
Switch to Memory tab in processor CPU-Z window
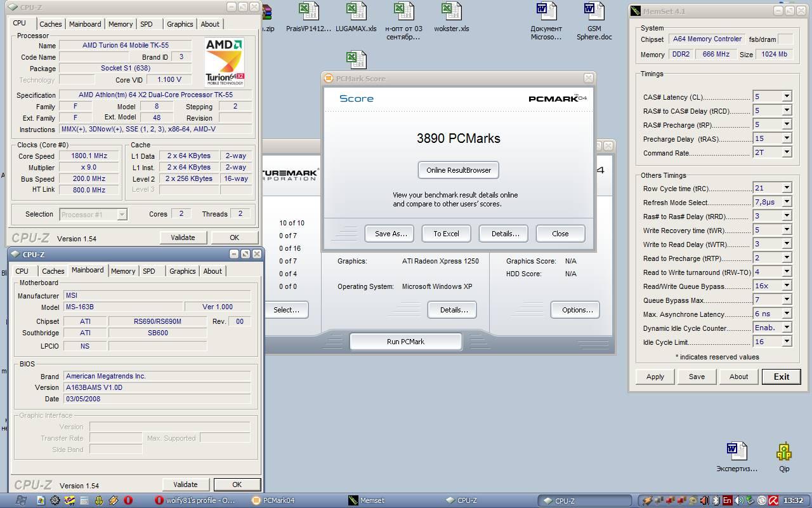(x=120, y=24)
